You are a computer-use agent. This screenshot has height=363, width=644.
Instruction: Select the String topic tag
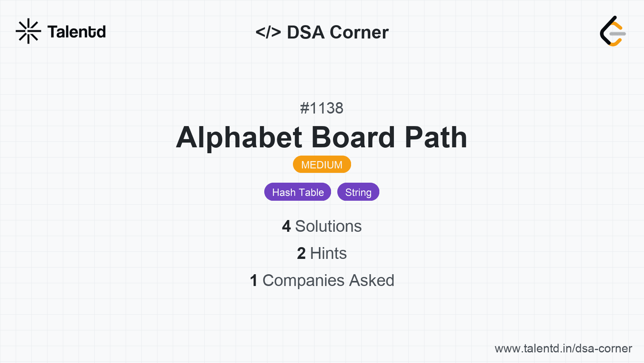pyautogui.click(x=358, y=192)
